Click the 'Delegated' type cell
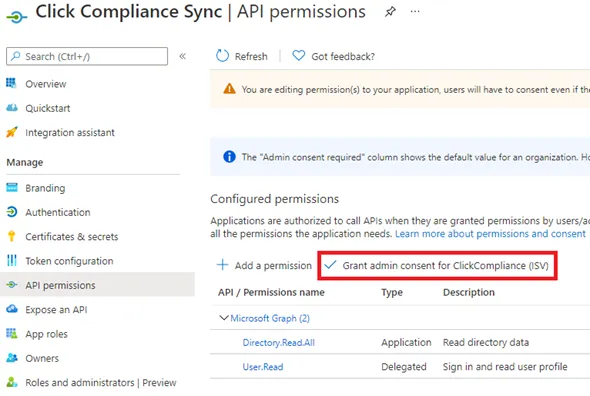590x396 pixels. pyautogui.click(x=404, y=367)
